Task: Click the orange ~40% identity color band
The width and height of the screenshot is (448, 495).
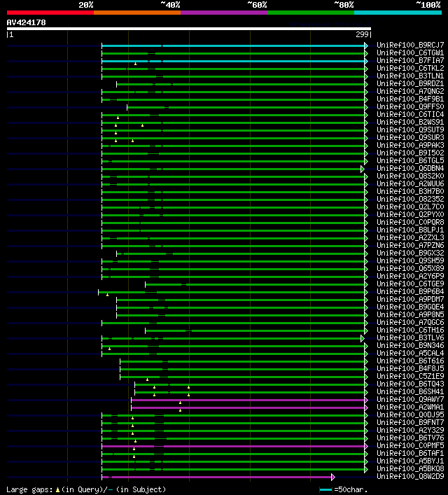Action: pos(137,13)
